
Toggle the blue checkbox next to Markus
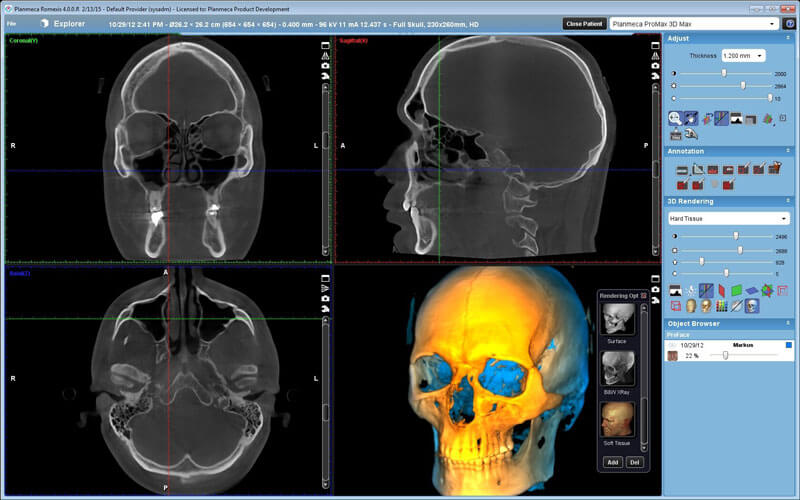click(788, 345)
